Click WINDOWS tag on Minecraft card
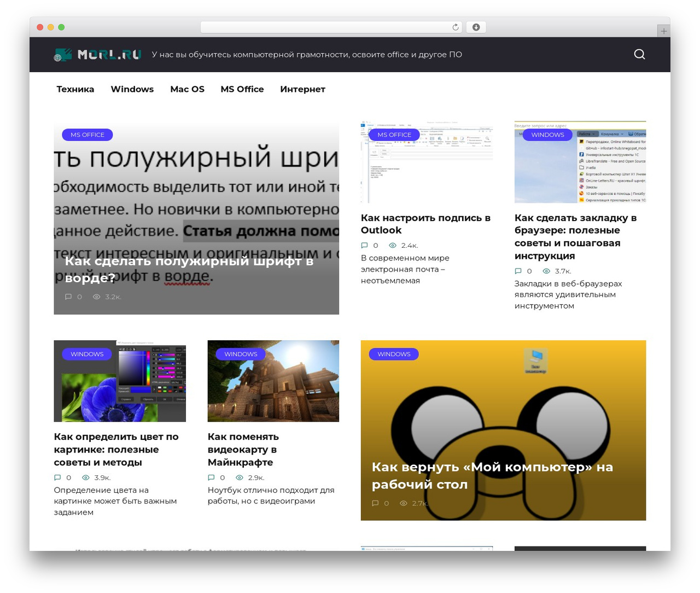 [241, 354]
